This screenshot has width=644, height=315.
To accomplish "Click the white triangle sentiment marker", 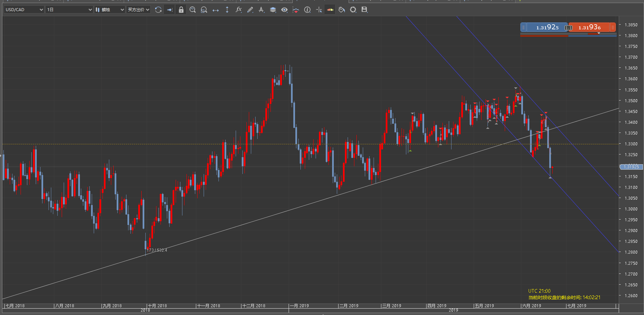I will tap(599, 33).
